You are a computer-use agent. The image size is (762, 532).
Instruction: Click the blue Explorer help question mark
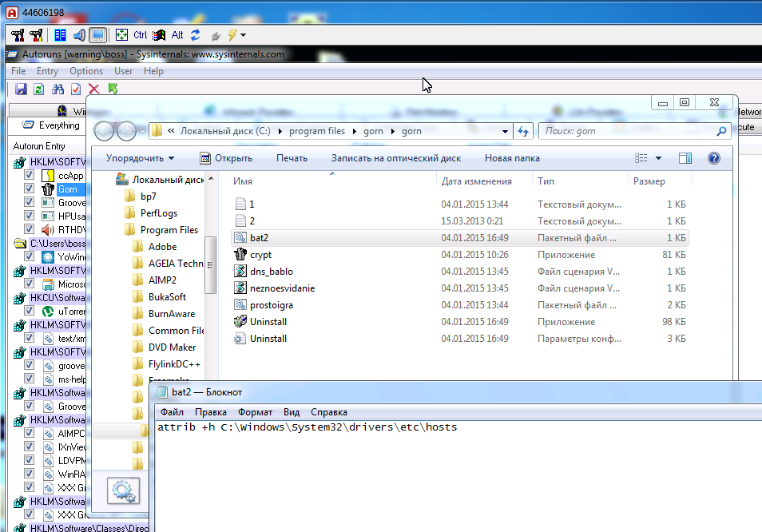click(x=714, y=158)
